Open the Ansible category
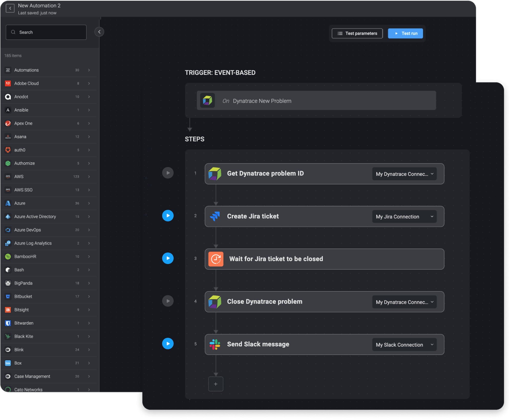 [x=49, y=110]
